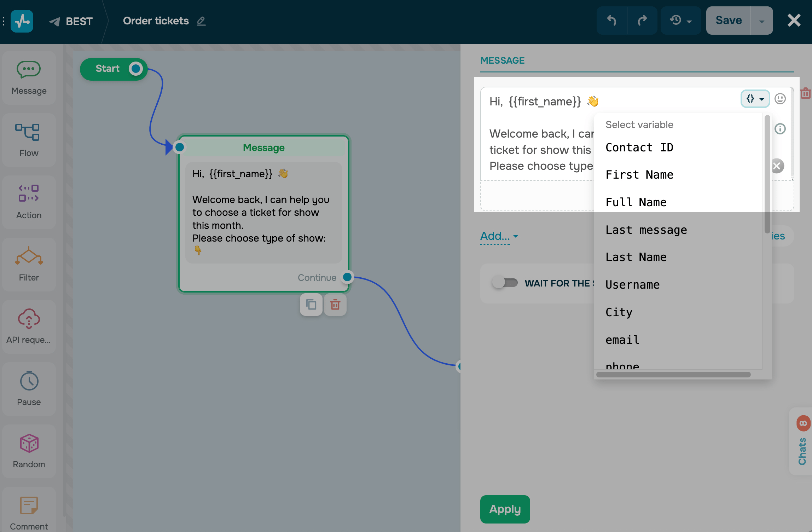Duplicate the Message block using copy icon
The width and height of the screenshot is (812, 532).
[x=311, y=304]
